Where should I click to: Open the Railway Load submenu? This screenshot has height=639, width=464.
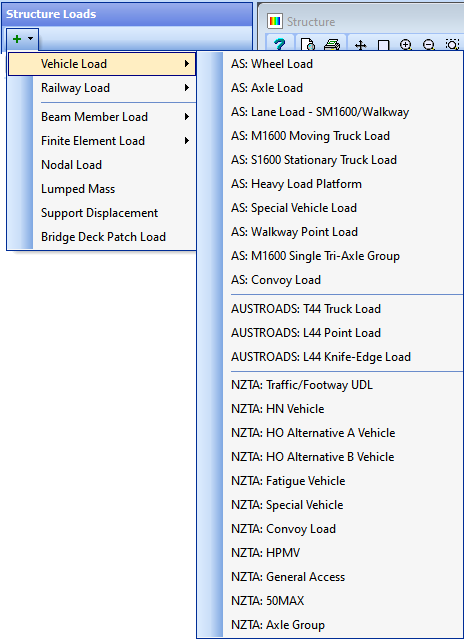pos(102,88)
